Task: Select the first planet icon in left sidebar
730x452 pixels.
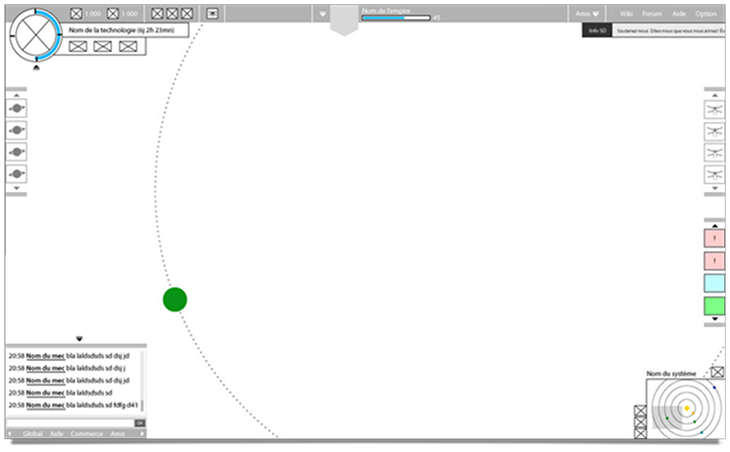Action: tap(17, 109)
